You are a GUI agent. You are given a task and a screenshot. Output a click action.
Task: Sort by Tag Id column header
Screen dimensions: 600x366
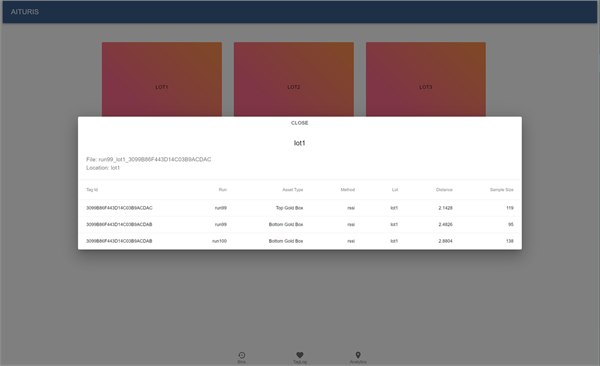92,190
